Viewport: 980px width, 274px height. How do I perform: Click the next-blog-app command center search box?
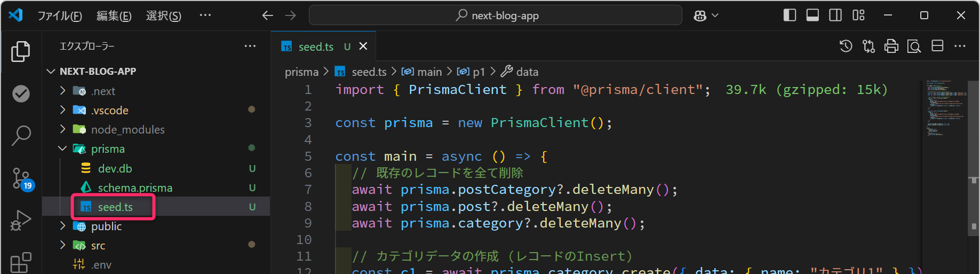click(x=495, y=15)
